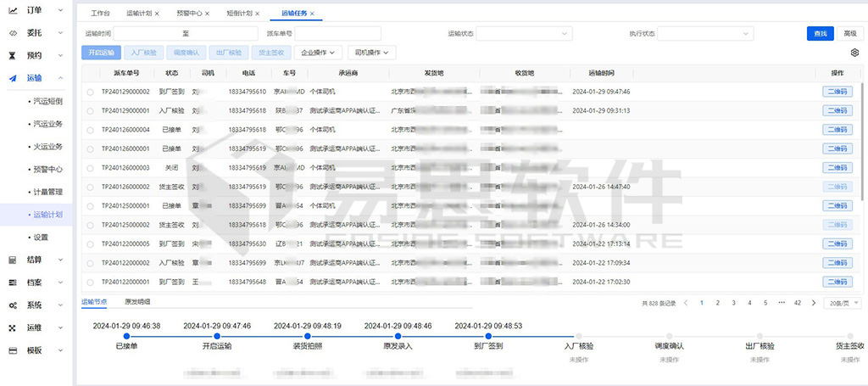The image size is (868, 386).
Task: Click the 系统 gears icon in sidebar
Action: tap(13, 305)
